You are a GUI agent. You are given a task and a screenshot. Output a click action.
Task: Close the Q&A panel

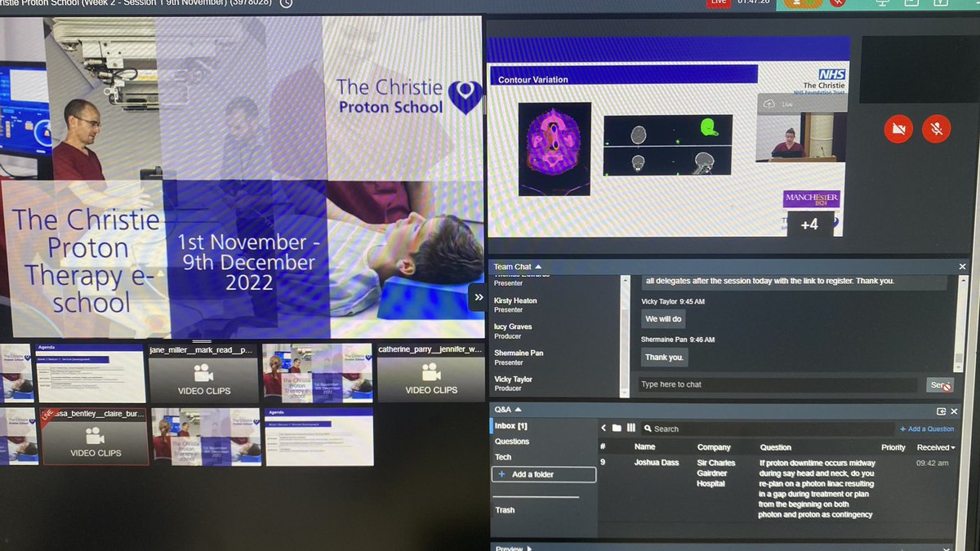(x=954, y=411)
